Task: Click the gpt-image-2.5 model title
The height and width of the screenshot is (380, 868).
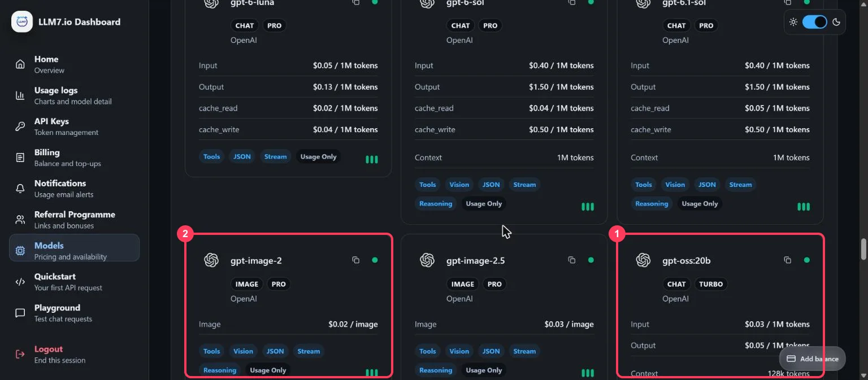Action: click(x=476, y=260)
